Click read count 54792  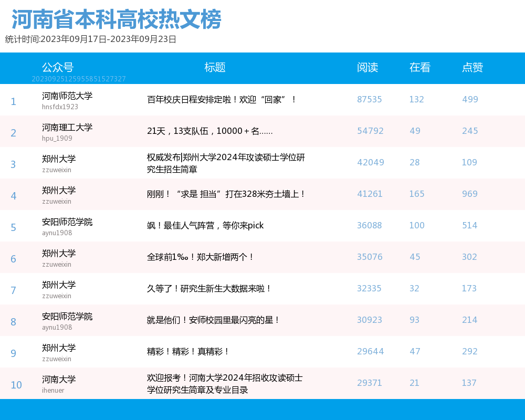(370, 131)
